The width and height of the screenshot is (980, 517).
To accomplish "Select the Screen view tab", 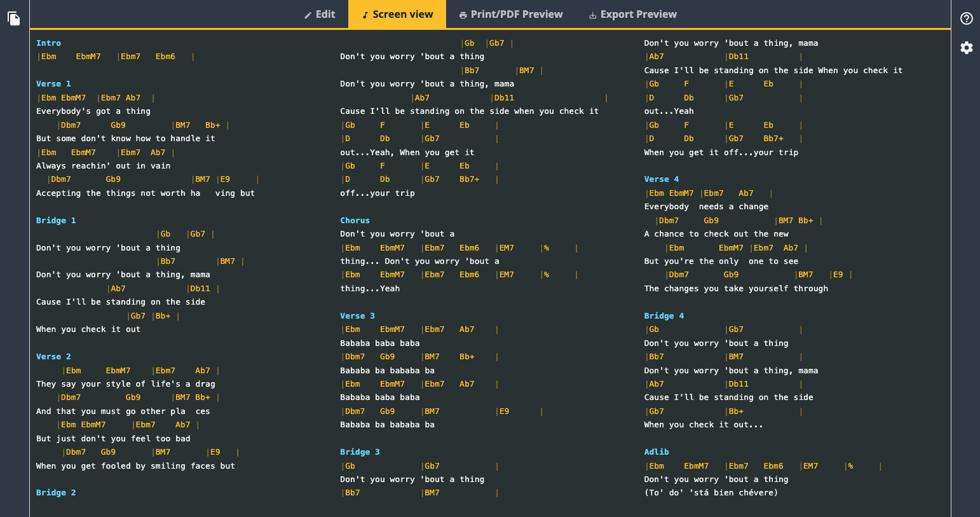I will pyautogui.click(x=397, y=14).
